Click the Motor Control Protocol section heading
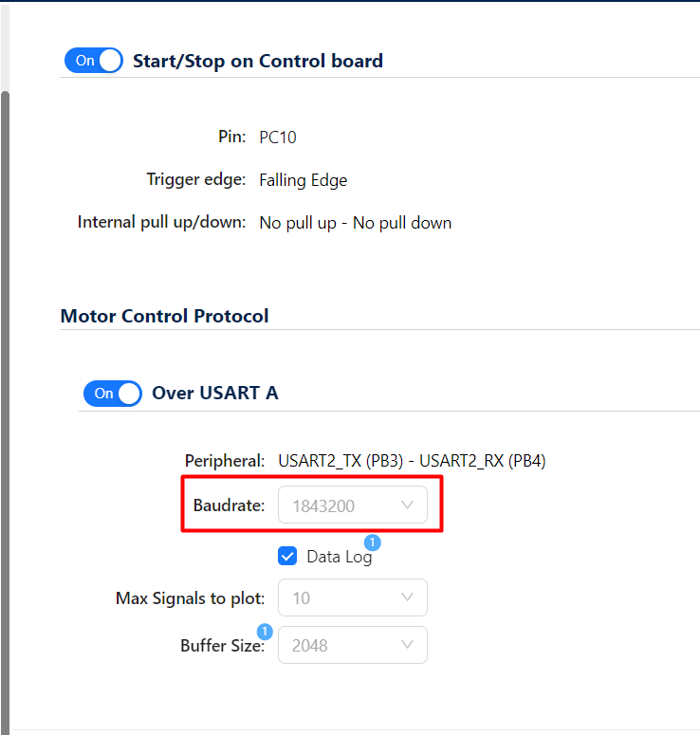Viewport: 700px width, 735px height. 164,316
